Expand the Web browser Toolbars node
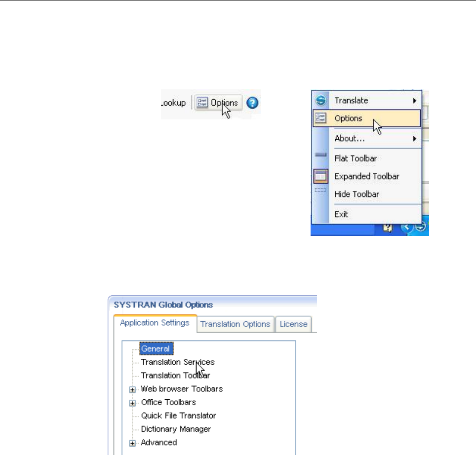This screenshot has height=455, width=476. point(132,389)
